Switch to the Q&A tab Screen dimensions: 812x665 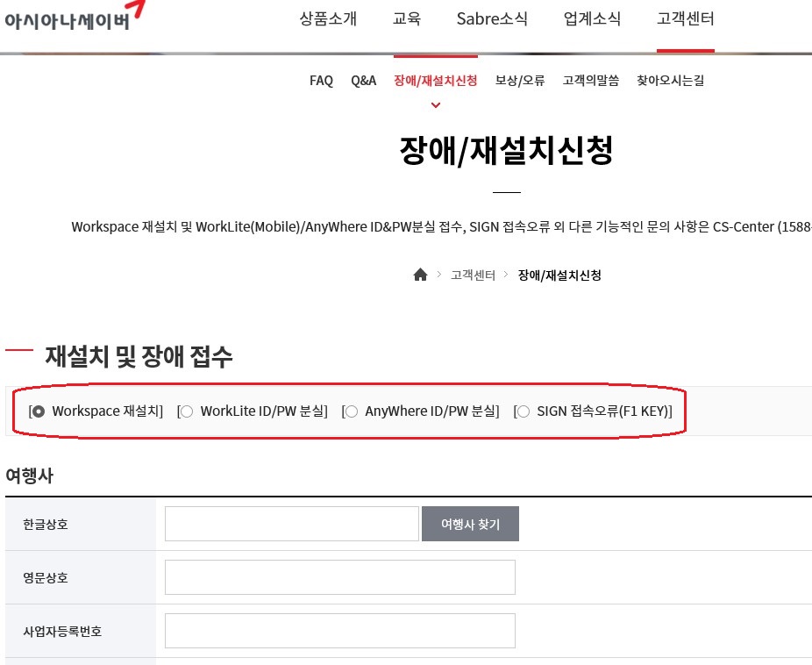[x=364, y=81]
